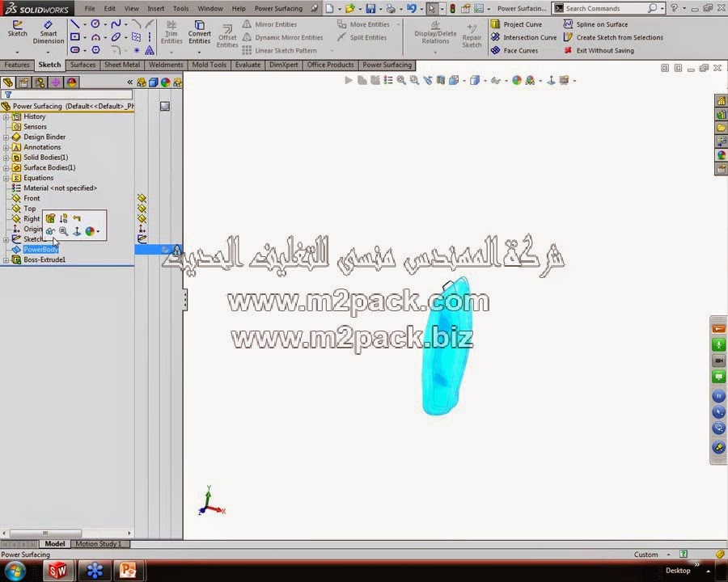
Task: Expand the Design Binder node
Action: 6,137
